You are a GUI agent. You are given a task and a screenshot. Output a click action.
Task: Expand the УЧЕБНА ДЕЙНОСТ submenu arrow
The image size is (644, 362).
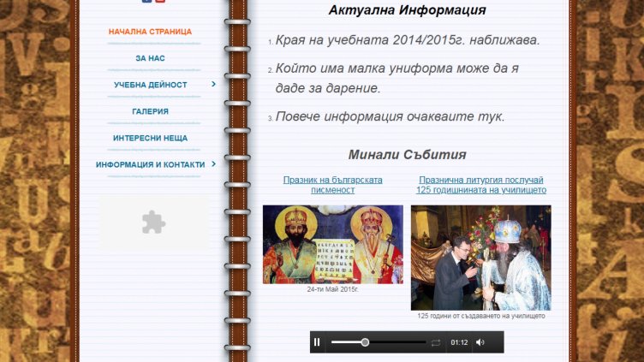213,84
